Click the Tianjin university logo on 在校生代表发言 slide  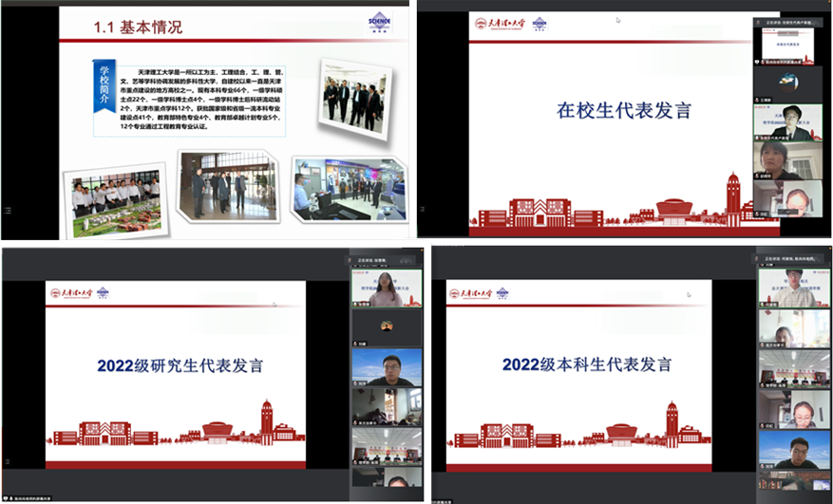click(x=500, y=23)
